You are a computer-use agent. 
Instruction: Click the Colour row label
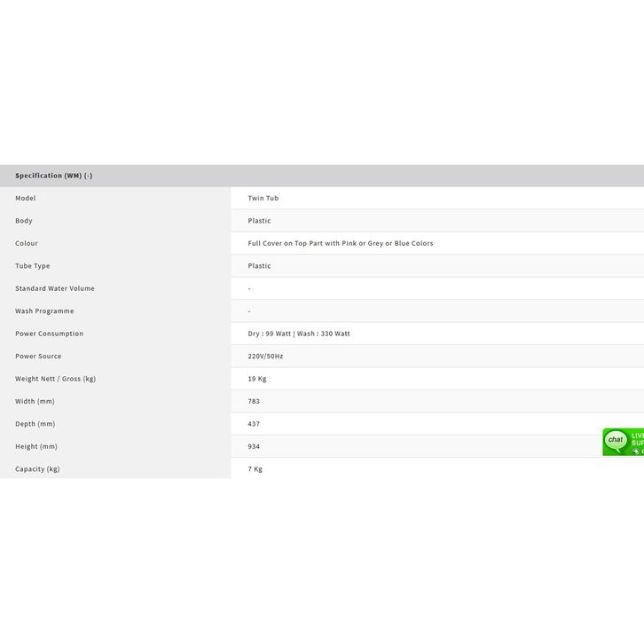pyautogui.click(x=27, y=243)
